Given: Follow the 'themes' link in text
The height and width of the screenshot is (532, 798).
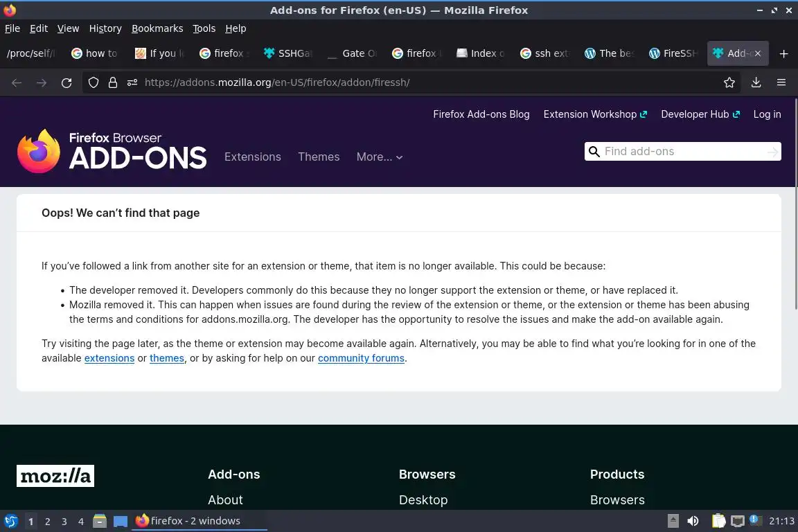Looking at the screenshot, I should coord(167,358).
